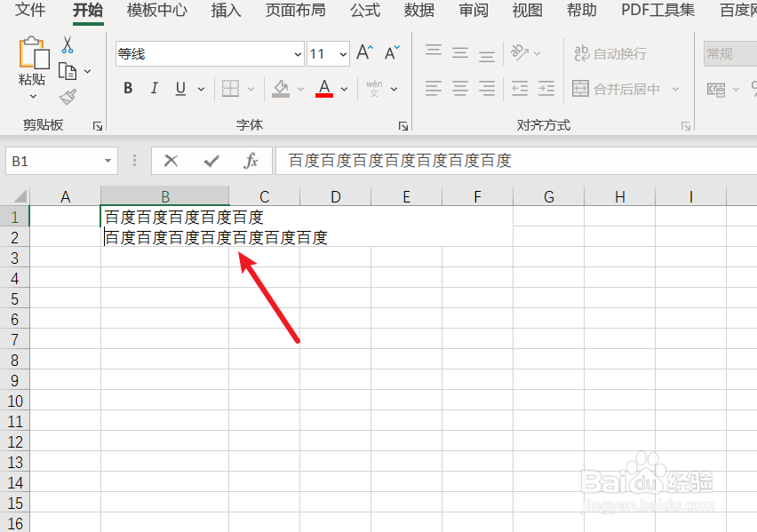Expand underline style dropdown
Image resolution: width=757 pixels, height=532 pixels.
pos(202,89)
